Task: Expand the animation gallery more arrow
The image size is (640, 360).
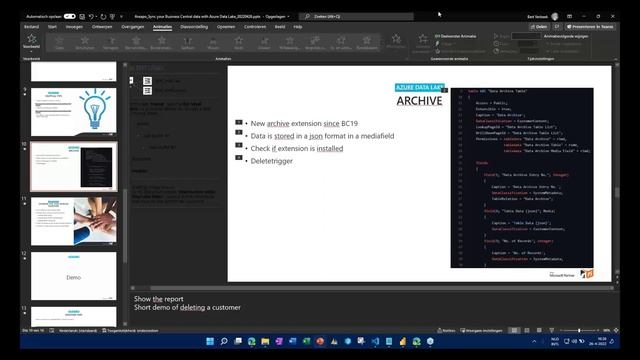Action: (x=383, y=49)
